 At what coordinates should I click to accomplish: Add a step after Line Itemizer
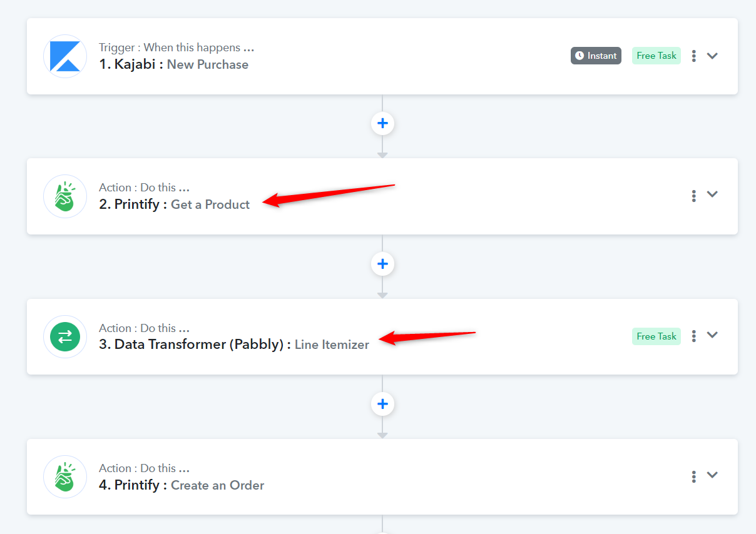[382, 404]
